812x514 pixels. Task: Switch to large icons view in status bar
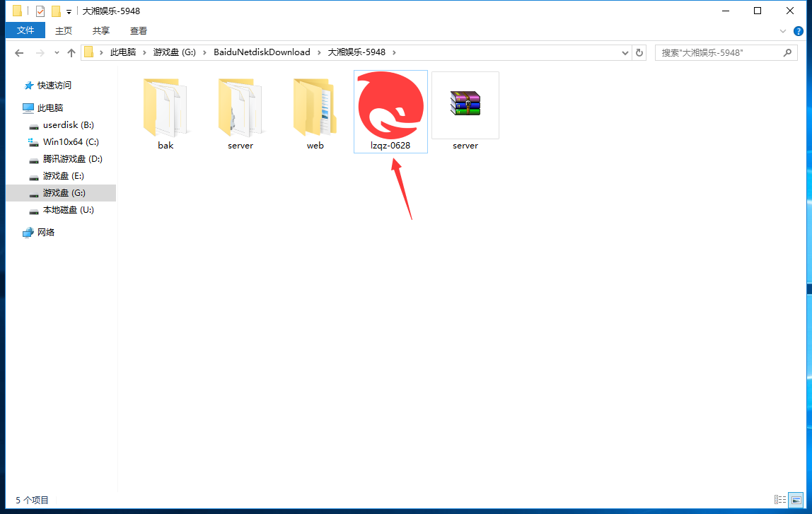pos(796,500)
